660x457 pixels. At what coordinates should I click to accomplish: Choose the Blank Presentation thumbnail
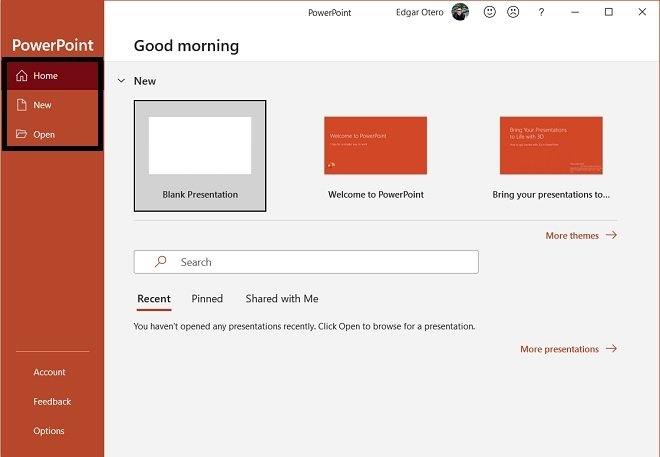coord(200,145)
